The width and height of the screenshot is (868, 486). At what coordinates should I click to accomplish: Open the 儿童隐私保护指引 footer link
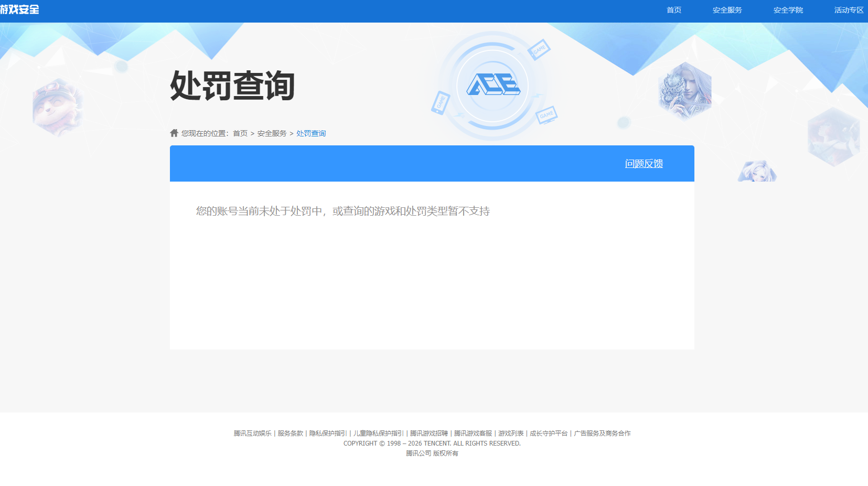click(x=379, y=434)
